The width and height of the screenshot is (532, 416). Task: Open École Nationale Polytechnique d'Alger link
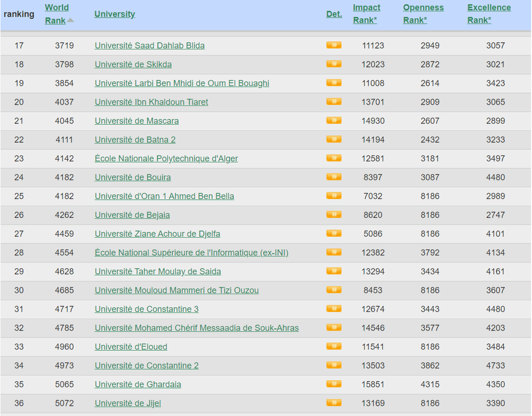(166, 159)
